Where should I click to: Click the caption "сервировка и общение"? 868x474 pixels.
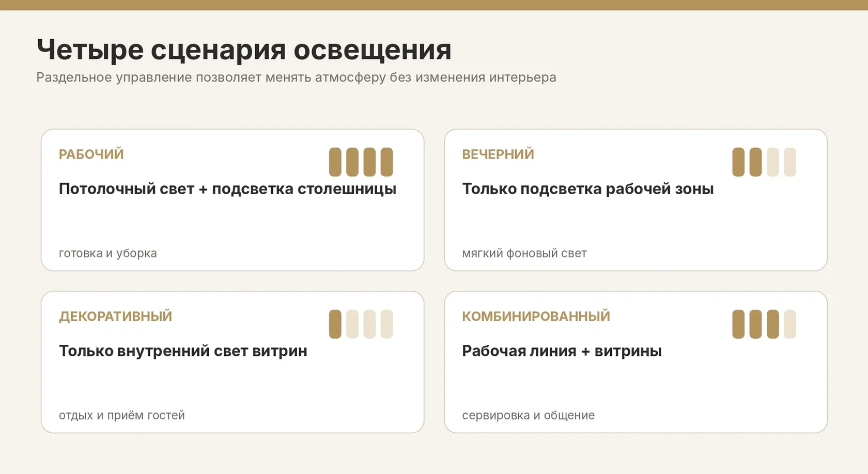pos(529,416)
